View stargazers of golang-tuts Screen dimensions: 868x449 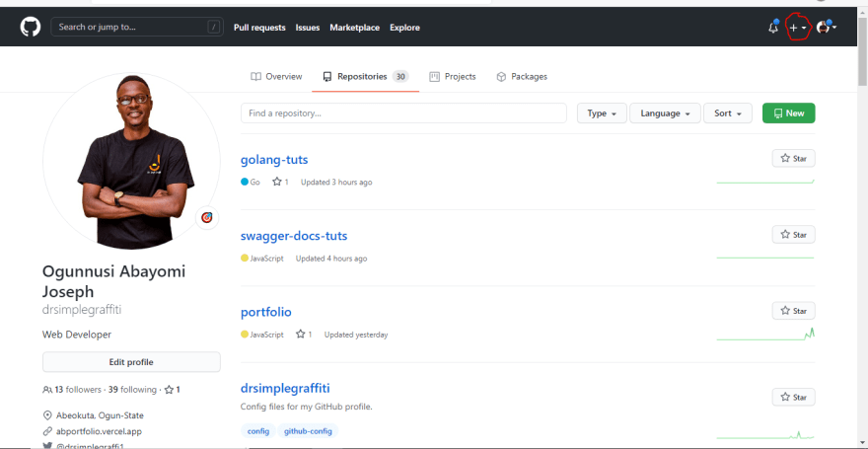(x=280, y=182)
